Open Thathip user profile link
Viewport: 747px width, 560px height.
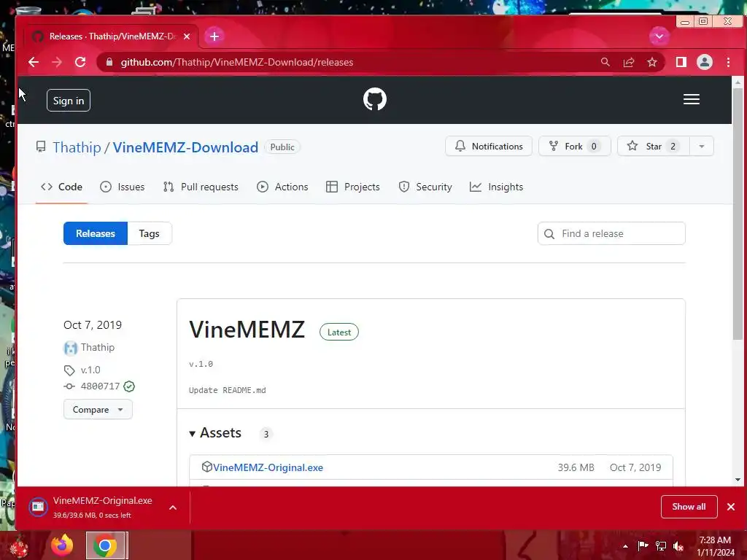click(x=77, y=147)
